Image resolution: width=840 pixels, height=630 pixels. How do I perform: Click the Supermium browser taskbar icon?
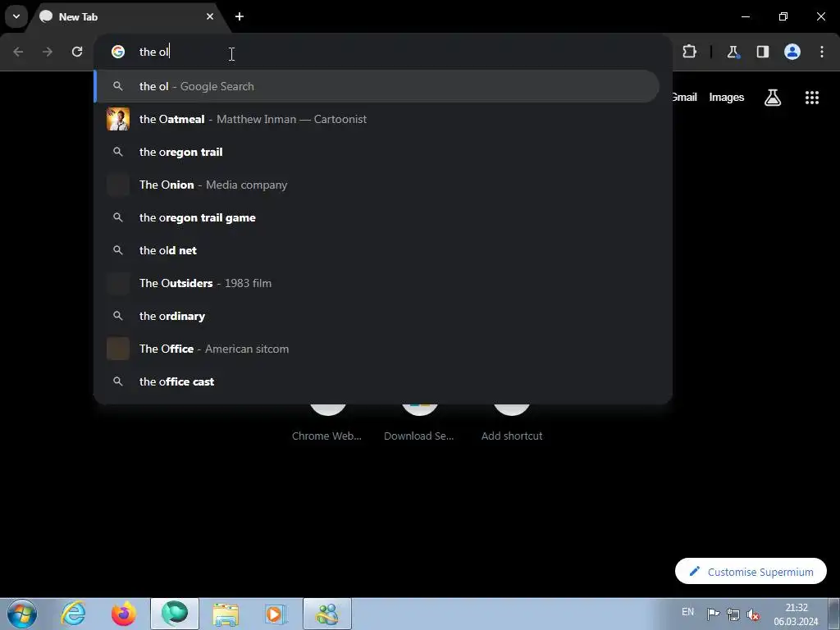(175, 614)
